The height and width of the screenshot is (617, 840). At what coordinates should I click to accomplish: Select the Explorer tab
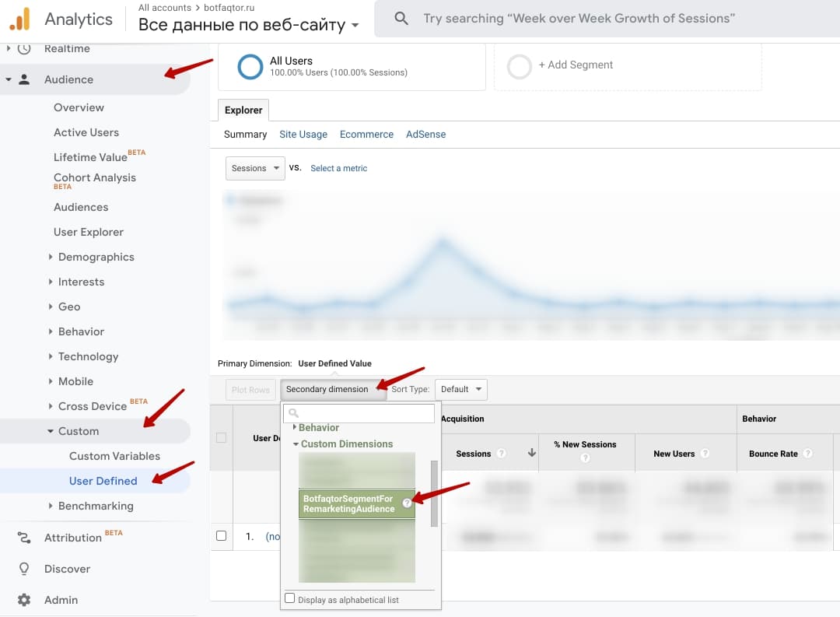243,110
